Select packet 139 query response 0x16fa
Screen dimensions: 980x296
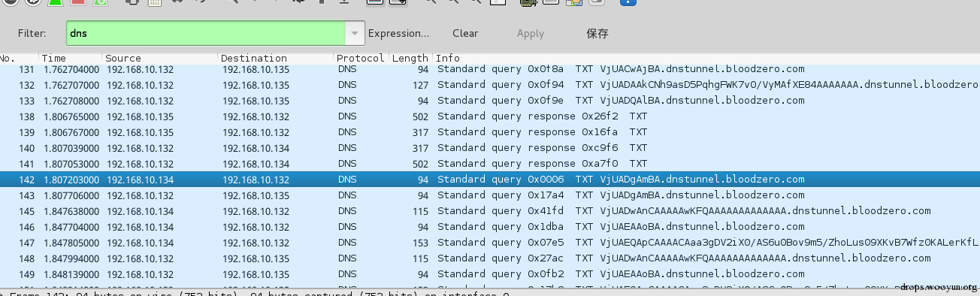(490, 132)
